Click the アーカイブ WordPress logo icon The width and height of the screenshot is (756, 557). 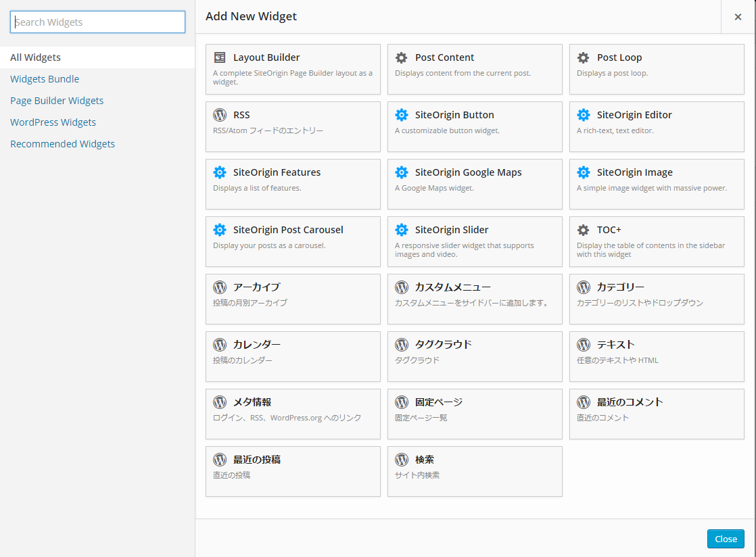tap(220, 287)
